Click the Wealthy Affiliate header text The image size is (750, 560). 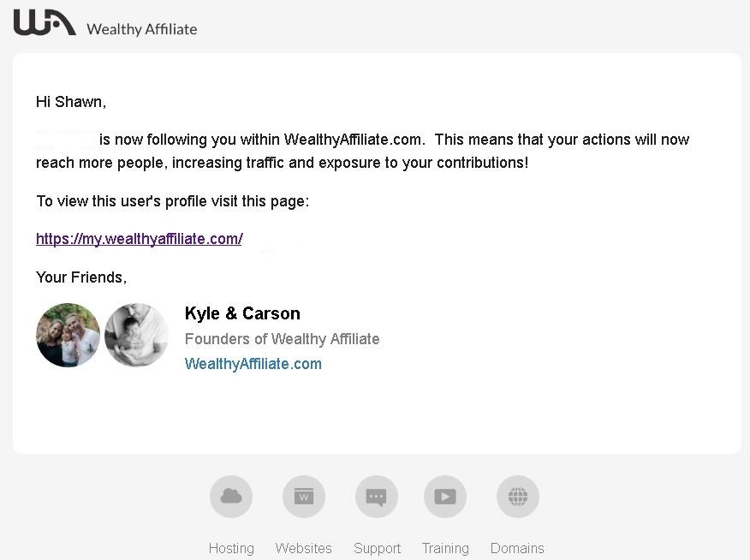[142, 29]
